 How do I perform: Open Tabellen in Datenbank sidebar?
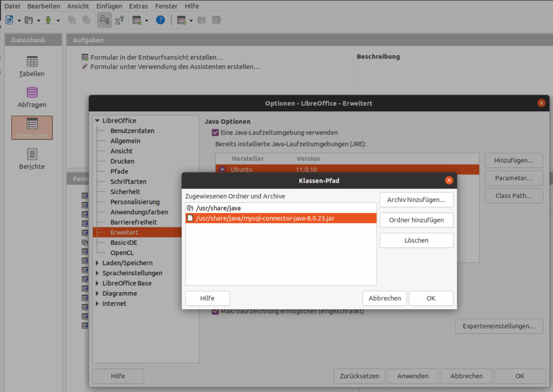tap(32, 66)
